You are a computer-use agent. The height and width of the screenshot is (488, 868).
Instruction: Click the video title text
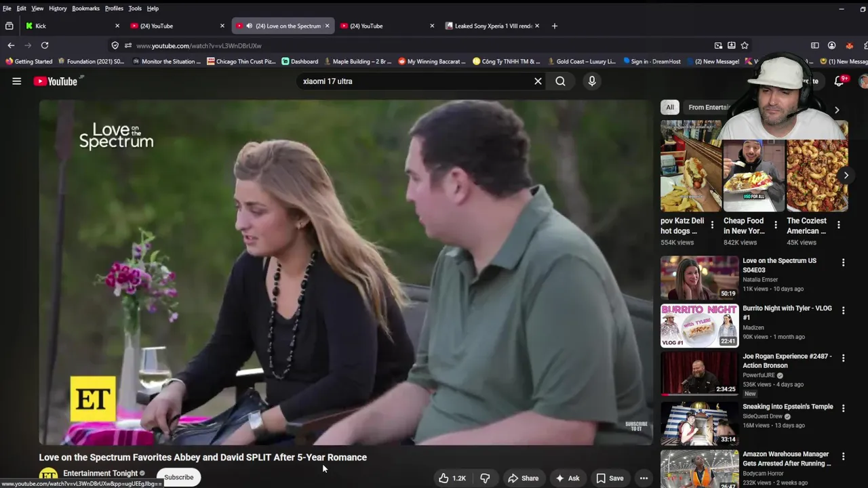[x=203, y=457]
